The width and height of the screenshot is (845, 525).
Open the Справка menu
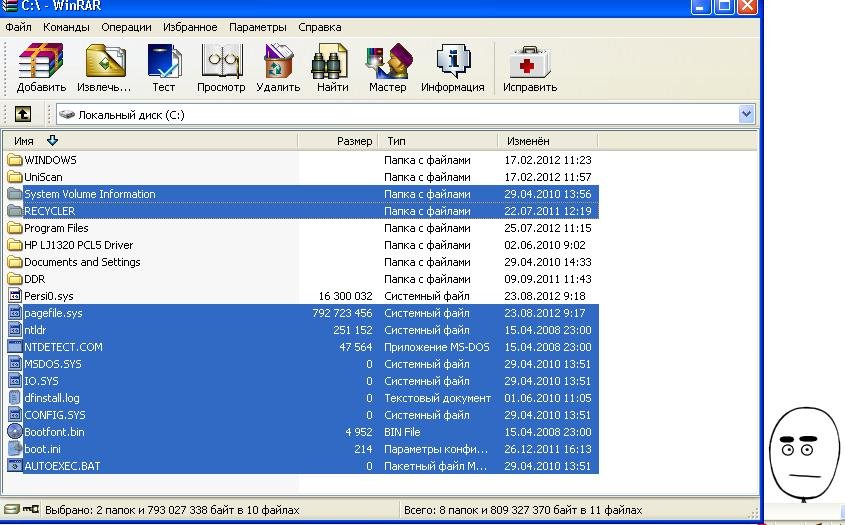320,27
